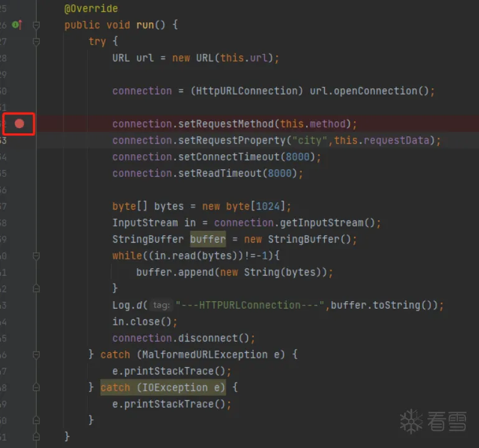Click the @Override annotation

click(91, 9)
